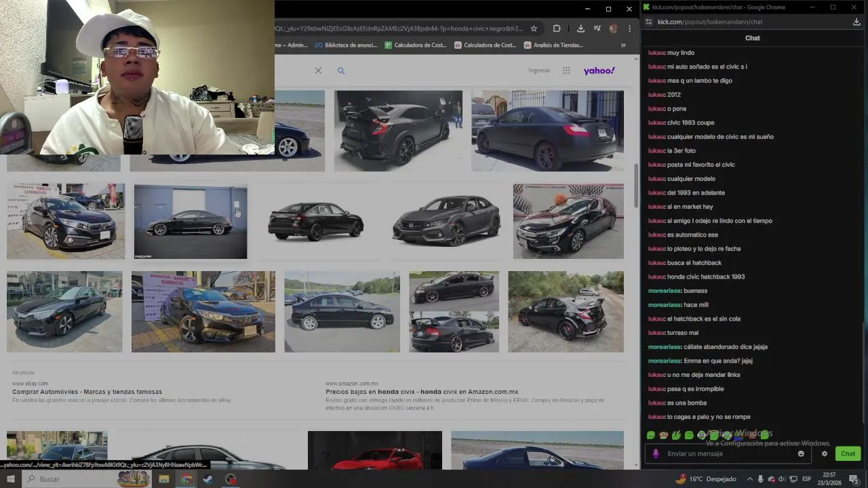Open the Chrome profile avatar
The width and height of the screenshot is (868, 488).
click(x=613, y=28)
